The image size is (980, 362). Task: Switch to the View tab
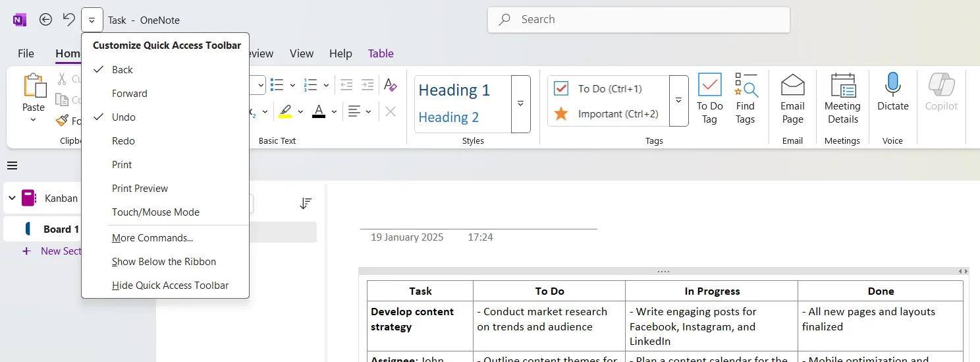tap(302, 53)
